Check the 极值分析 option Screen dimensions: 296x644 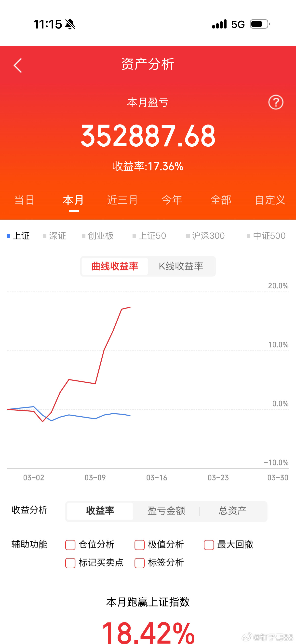point(139,545)
